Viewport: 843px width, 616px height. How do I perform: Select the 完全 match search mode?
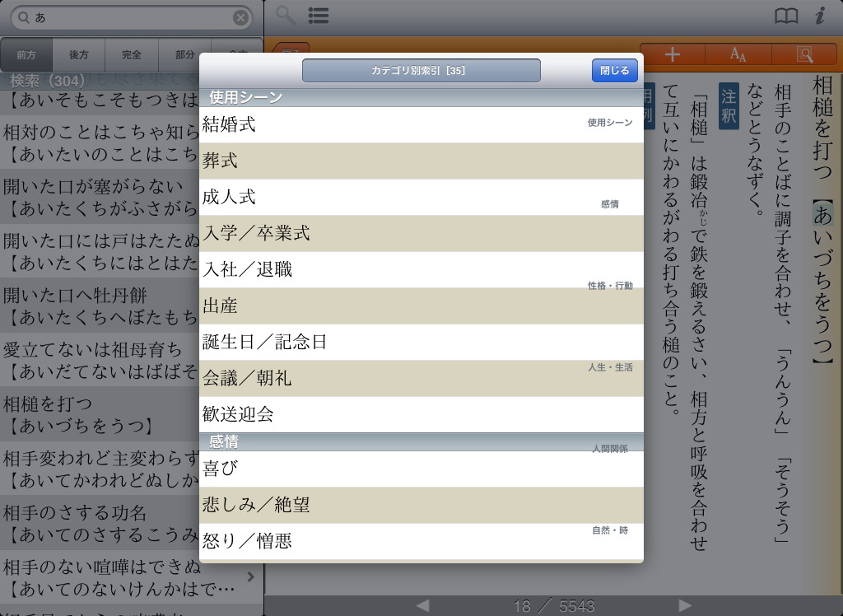point(132,55)
